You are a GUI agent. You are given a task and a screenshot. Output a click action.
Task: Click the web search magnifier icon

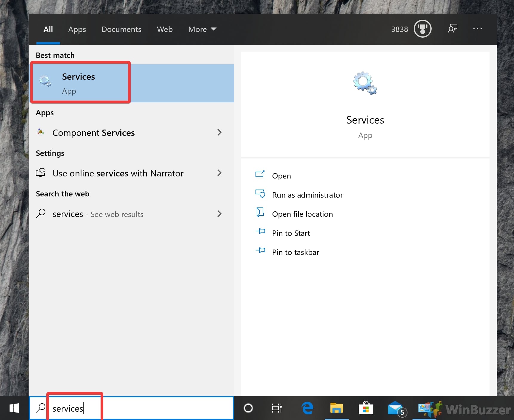[x=41, y=213]
